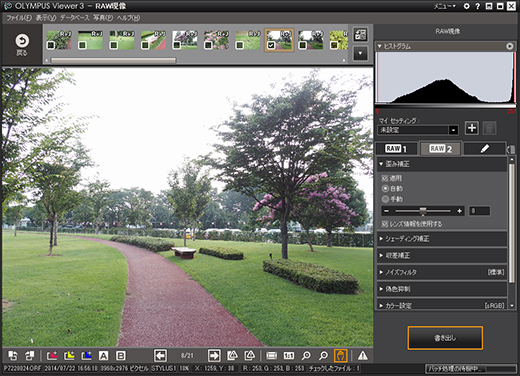
Task: Click the left warning-triangle stack icon
Action: [x=232, y=356]
